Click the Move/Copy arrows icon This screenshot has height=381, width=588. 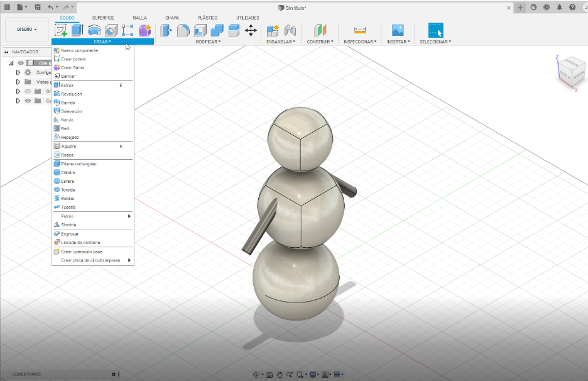click(x=251, y=30)
